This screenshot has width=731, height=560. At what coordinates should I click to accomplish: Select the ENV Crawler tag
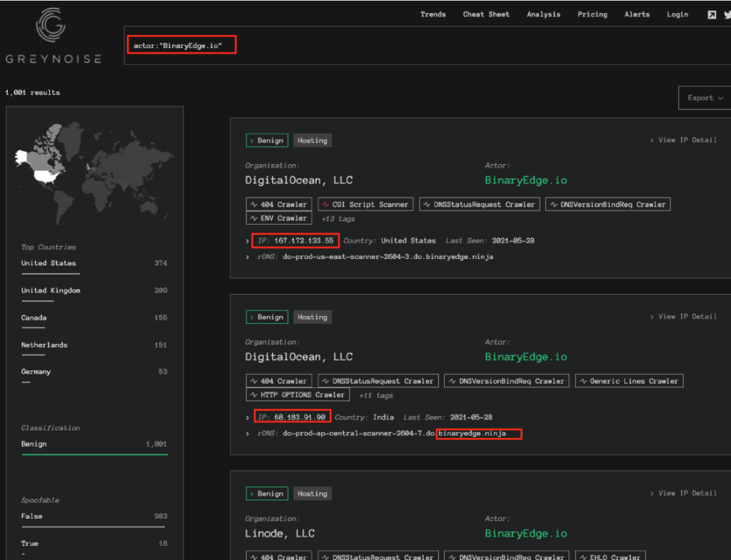point(279,218)
